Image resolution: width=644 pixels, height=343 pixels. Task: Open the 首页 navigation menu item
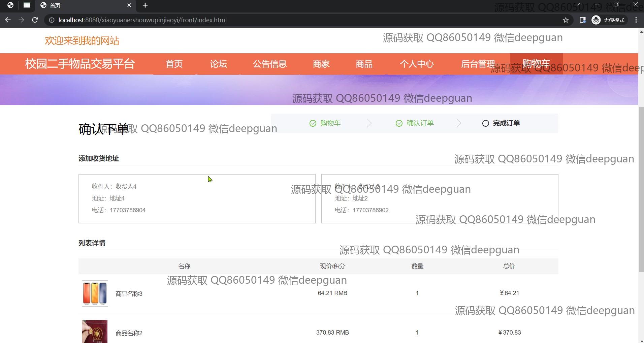tap(174, 64)
